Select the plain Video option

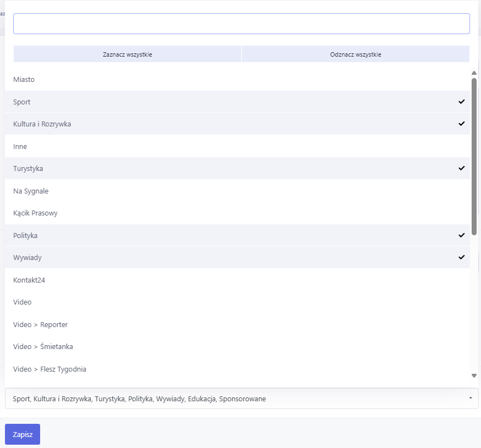[237, 302]
